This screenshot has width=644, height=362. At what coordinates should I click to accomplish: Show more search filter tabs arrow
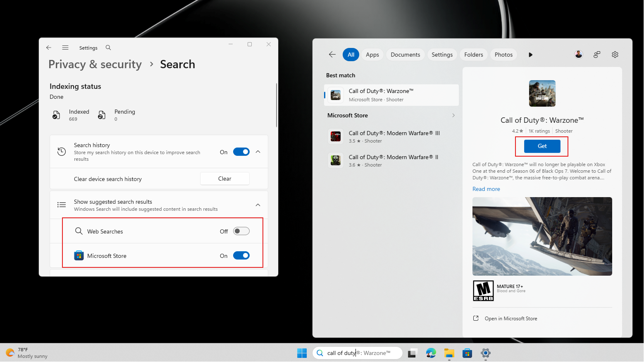[531, 55]
